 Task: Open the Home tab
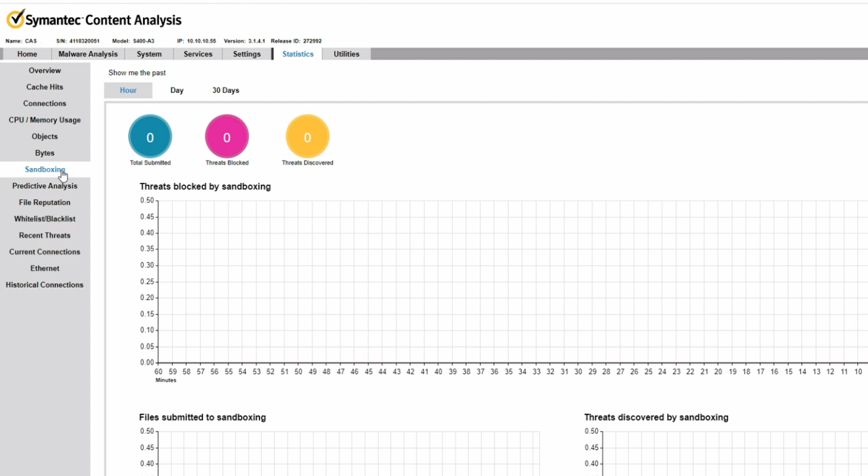pos(27,54)
